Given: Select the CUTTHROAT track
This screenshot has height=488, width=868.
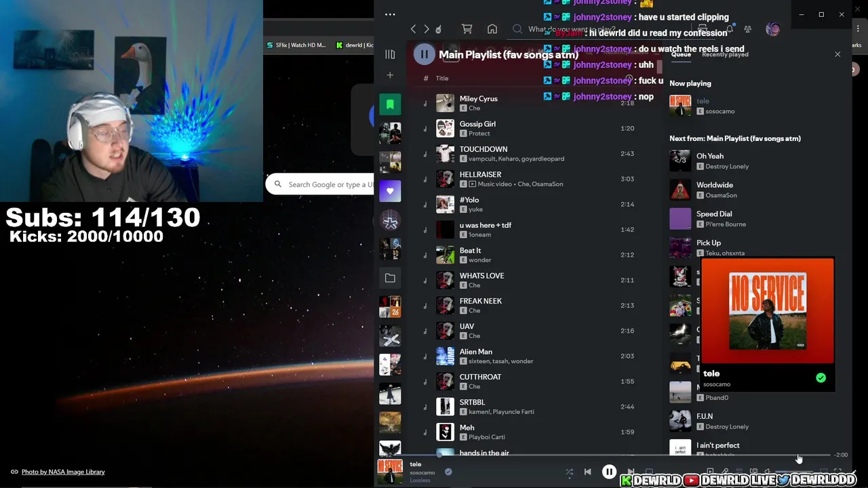Looking at the screenshot, I should [x=480, y=377].
